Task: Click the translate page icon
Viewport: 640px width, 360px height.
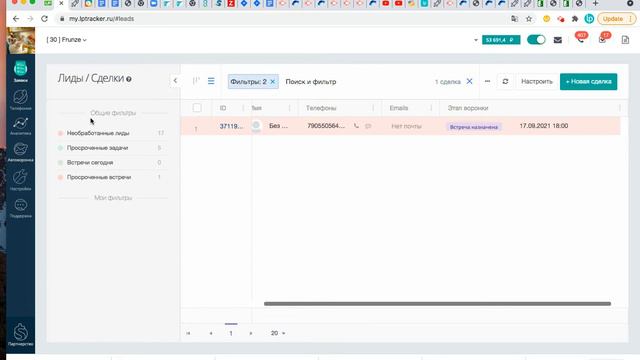Action: click(514, 19)
